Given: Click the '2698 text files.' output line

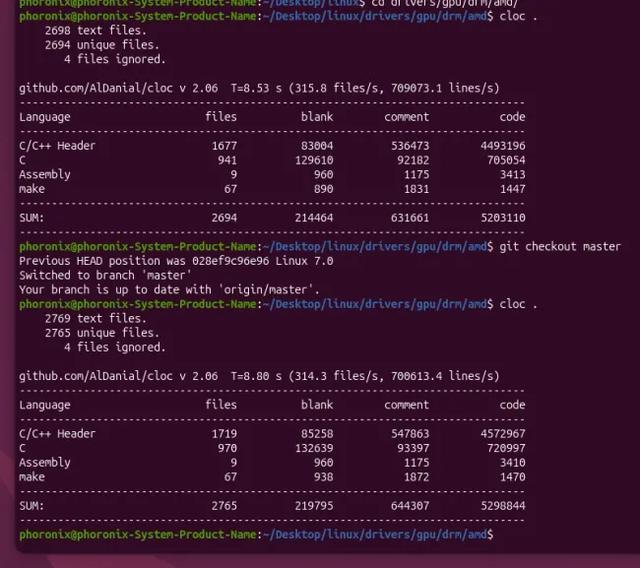Looking at the screenshot, I should point(96,30).
